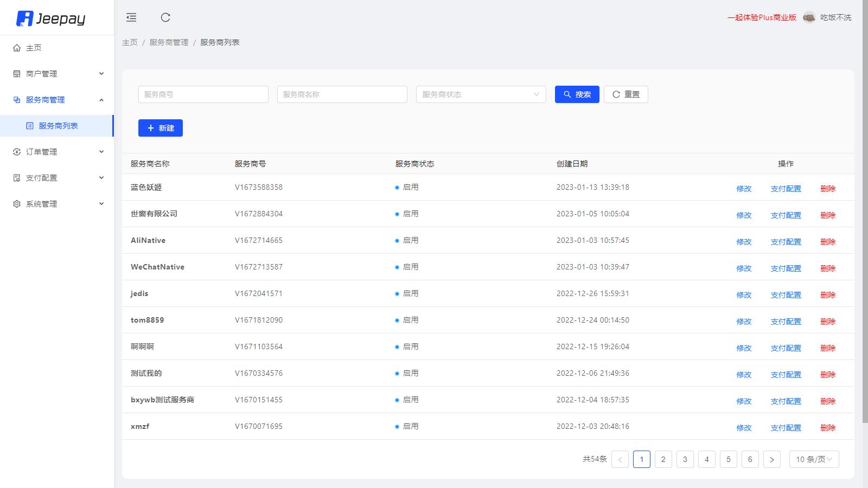The width and height of the screenshot is (868, 488).
Task: Collapse the sidebar with the menu fold icon
Action: coord(131,17)
